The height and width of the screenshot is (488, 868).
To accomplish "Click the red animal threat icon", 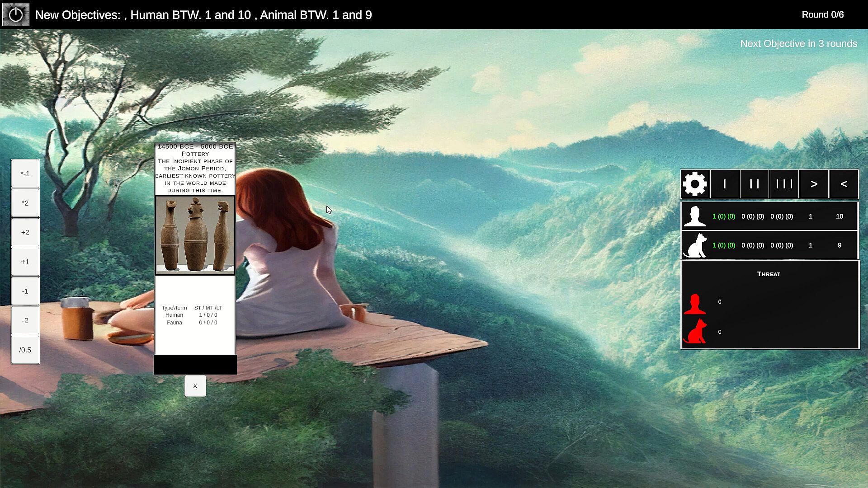I will click(x=695, y=332).
